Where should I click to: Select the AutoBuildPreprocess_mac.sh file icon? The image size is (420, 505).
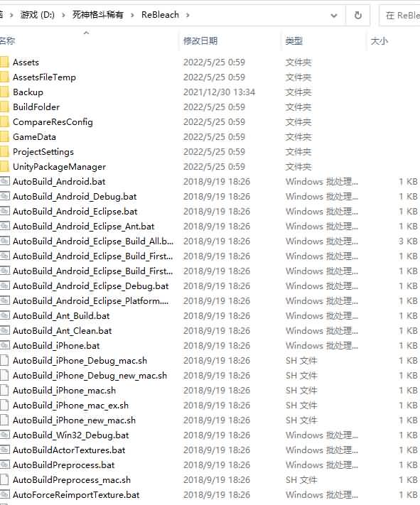point(4,479)
